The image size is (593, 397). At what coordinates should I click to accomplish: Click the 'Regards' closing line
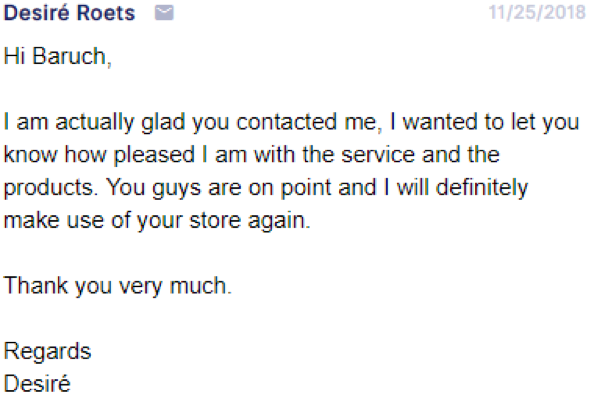click(48, 352)
